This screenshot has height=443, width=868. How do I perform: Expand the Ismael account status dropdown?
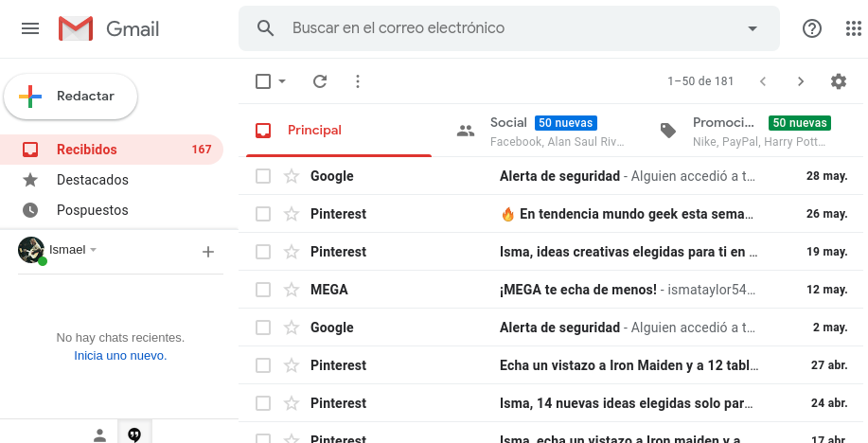94,250
